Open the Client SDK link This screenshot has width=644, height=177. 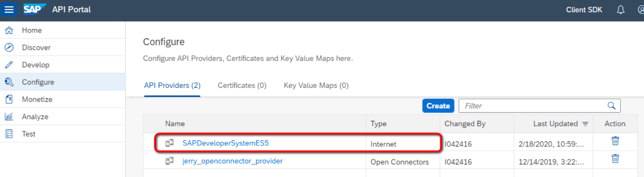[x=584, y=10]
